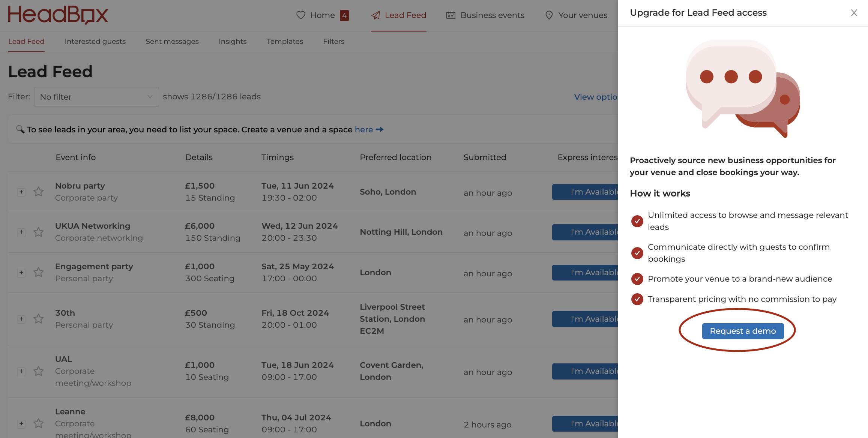Image resolution: width=868 pixels, height=438 pixels.
Task: Star the UAL lead
Action: (38, 371)
